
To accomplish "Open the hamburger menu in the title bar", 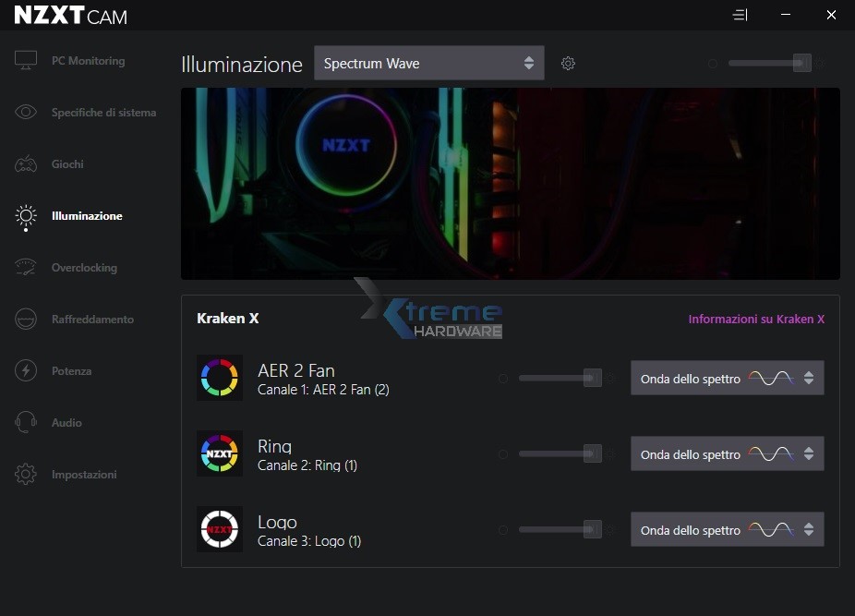I will 740,16.
